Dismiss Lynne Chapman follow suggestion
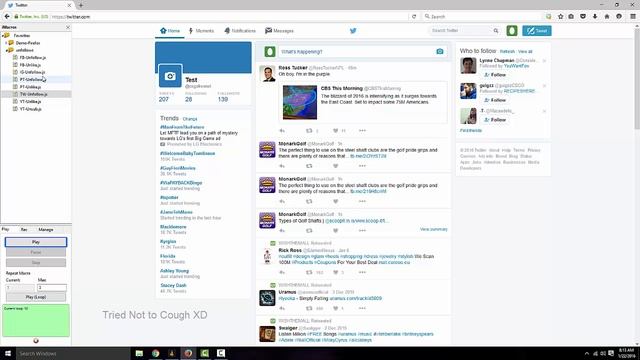The height and width of the screenshot is (360, 640). click(x=544, y=61)
